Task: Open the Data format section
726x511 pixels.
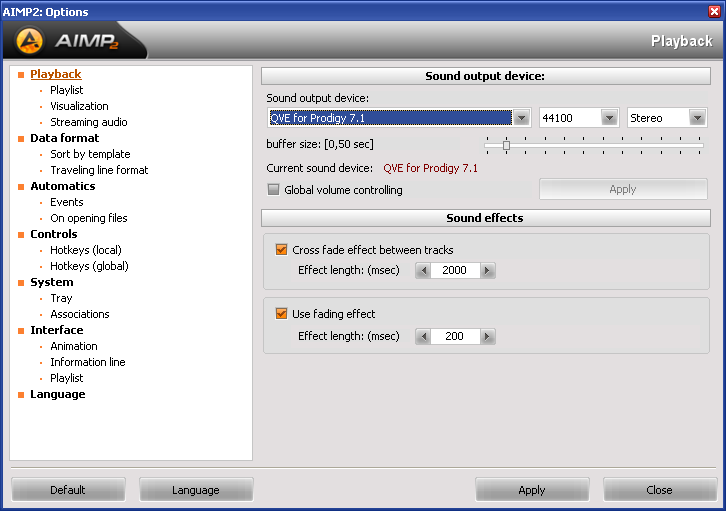Action: click(x=64, y=138)
